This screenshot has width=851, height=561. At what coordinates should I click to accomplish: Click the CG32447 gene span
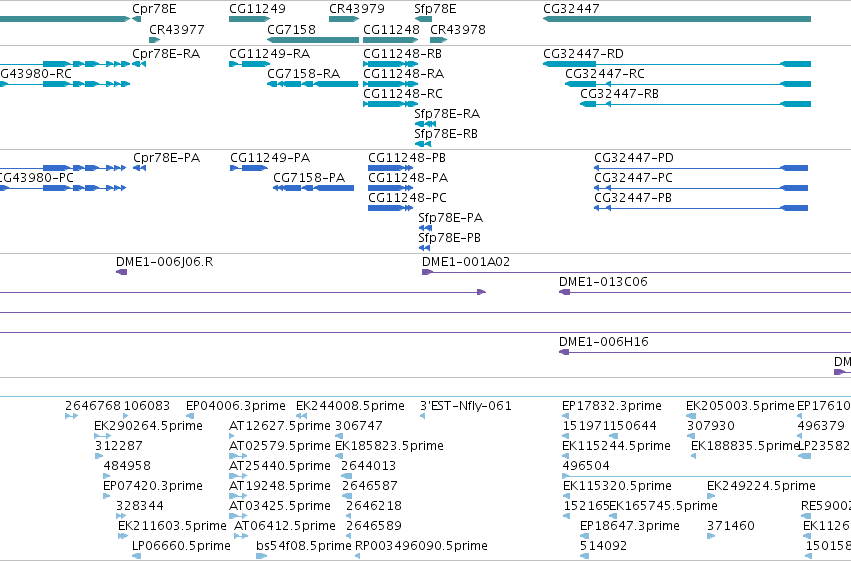point(677,19)
